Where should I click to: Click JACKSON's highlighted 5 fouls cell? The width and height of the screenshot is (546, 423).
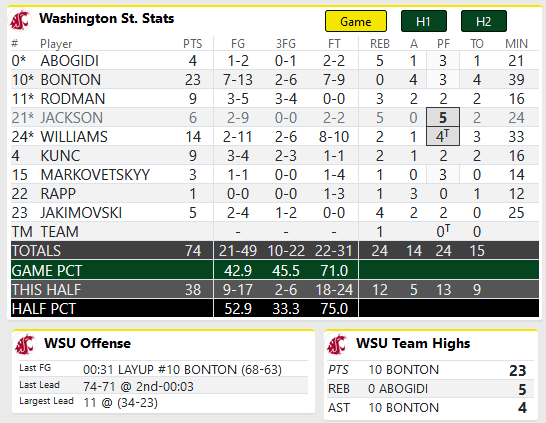coord(443,118)
